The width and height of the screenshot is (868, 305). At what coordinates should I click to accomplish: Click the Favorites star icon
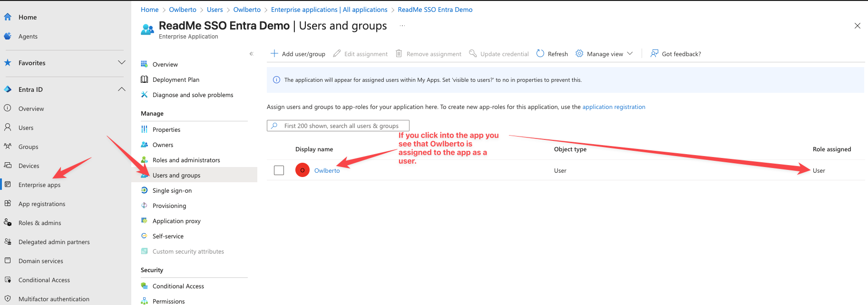tap(8, 63)
